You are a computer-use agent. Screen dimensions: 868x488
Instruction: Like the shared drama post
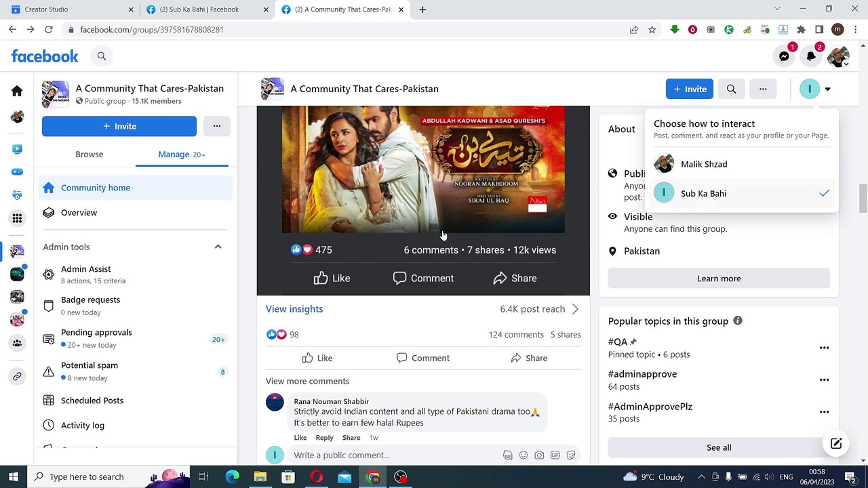[x=317, y=358]
